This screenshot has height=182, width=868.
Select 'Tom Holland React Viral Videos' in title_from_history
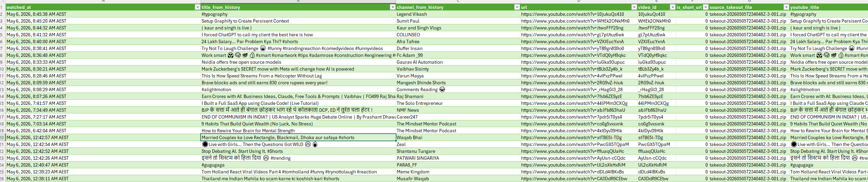pyautogui.click(x=298, y=172)
